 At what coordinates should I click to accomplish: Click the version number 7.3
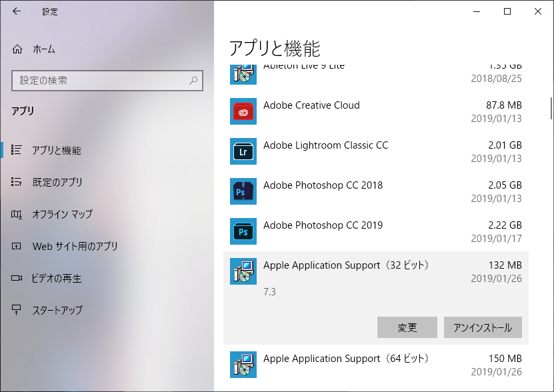(269, 292)
